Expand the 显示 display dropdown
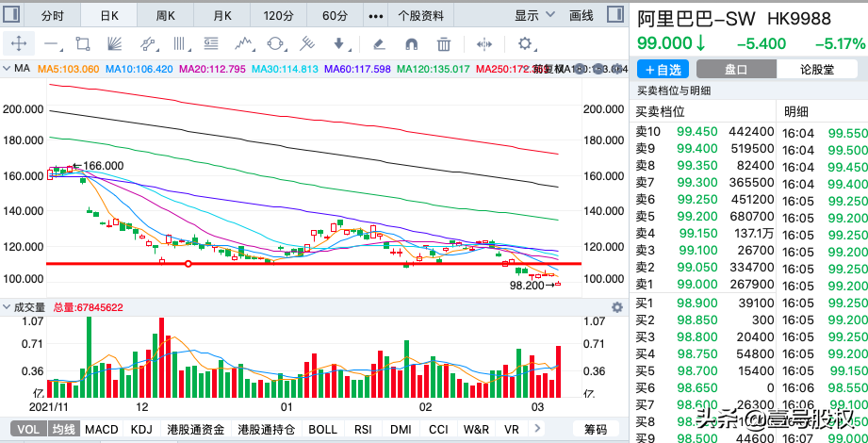Image resolution: width=868 pixels, height=443 pixels. (534, 15)
